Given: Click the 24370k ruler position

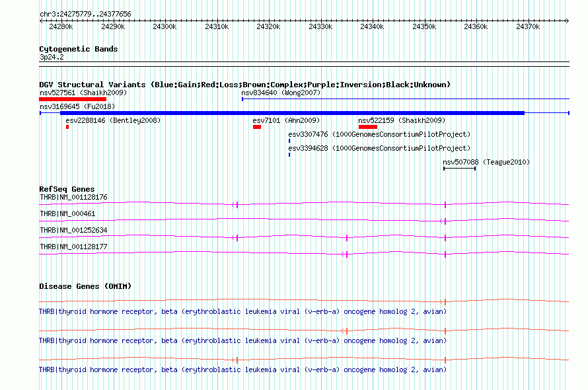Looking at the screenshot, I should coord(528,26).
